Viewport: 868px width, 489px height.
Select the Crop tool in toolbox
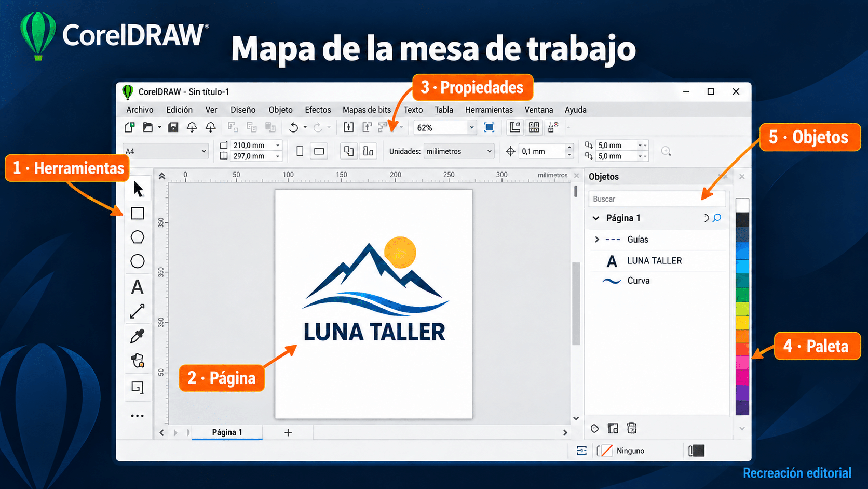coord(138,387)
